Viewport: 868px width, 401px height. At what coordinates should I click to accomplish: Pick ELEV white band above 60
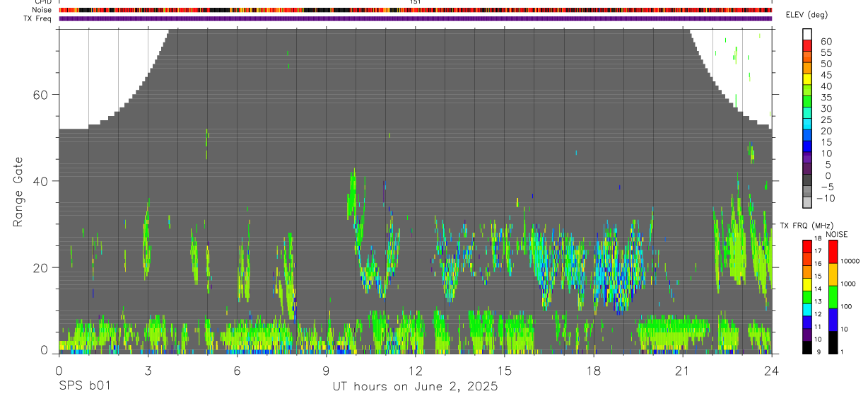[807, 35]
